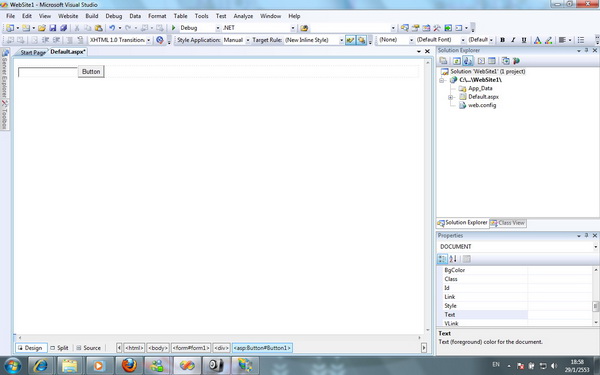
Task: Open the Debug configuration dropdown
Action: pos(218,28)
